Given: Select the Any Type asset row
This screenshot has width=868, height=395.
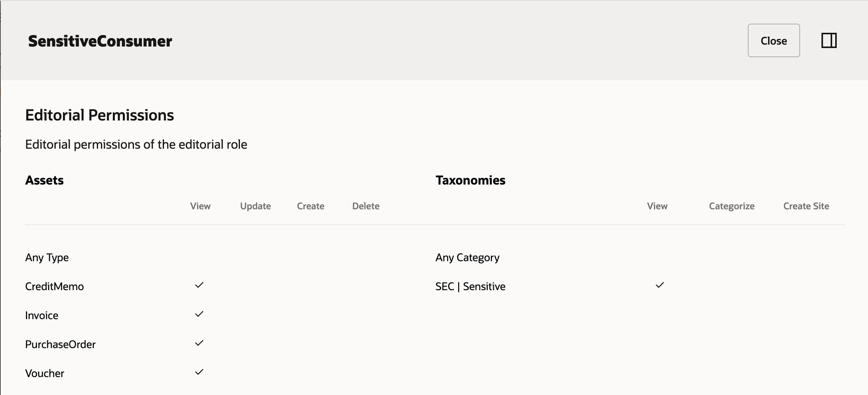Looking at the screenshot, I should point(47,258).
